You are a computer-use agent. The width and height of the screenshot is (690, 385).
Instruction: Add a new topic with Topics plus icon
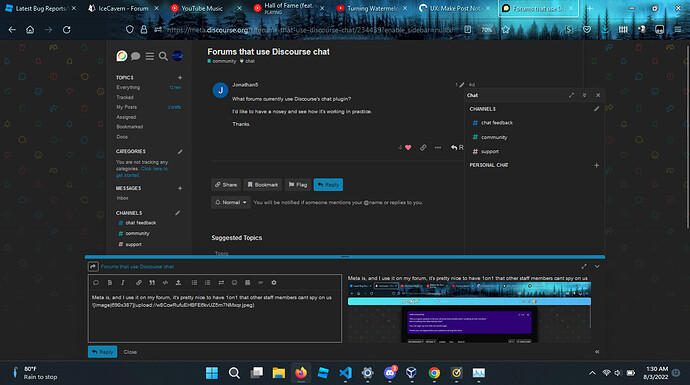click(180, 77)
